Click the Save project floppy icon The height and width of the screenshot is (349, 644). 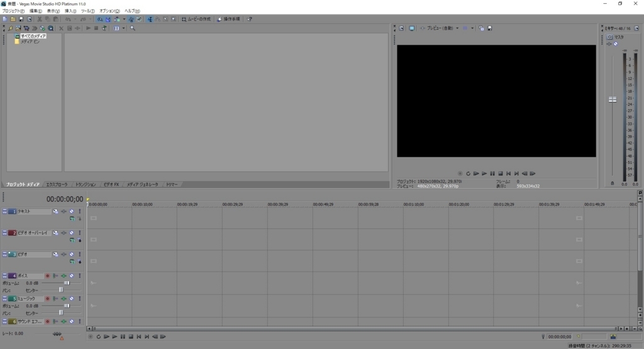click(x=21, y=19)
